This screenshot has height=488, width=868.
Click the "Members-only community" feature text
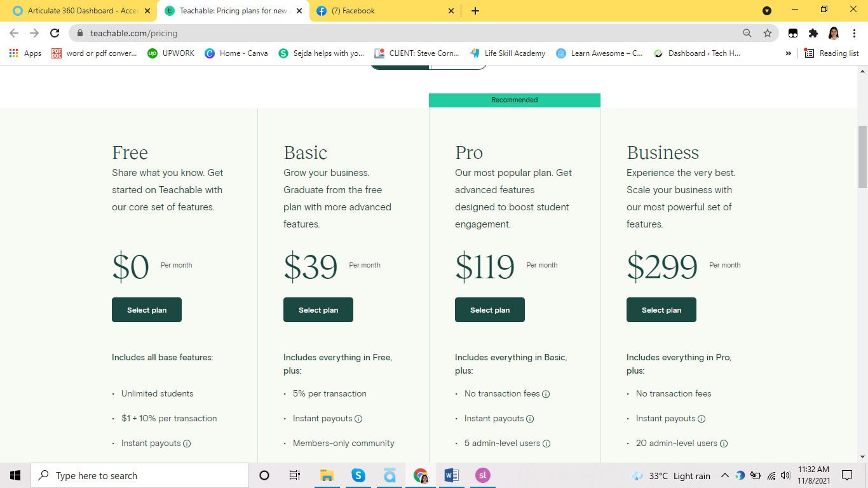[344, 444]
